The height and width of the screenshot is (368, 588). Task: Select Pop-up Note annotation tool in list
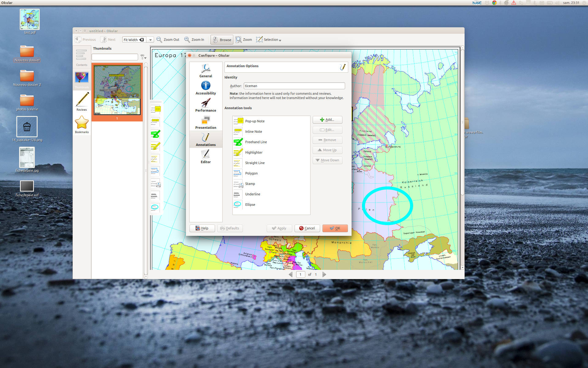[271, 121]
